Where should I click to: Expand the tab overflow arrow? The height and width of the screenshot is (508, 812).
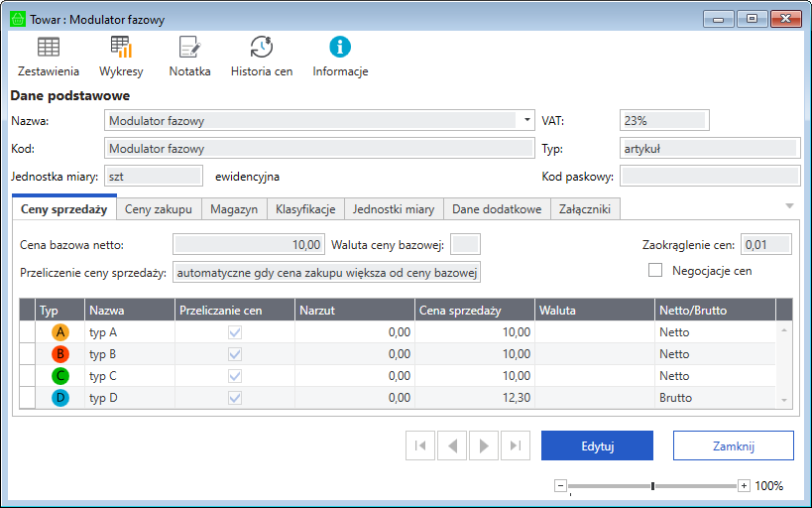789,206
